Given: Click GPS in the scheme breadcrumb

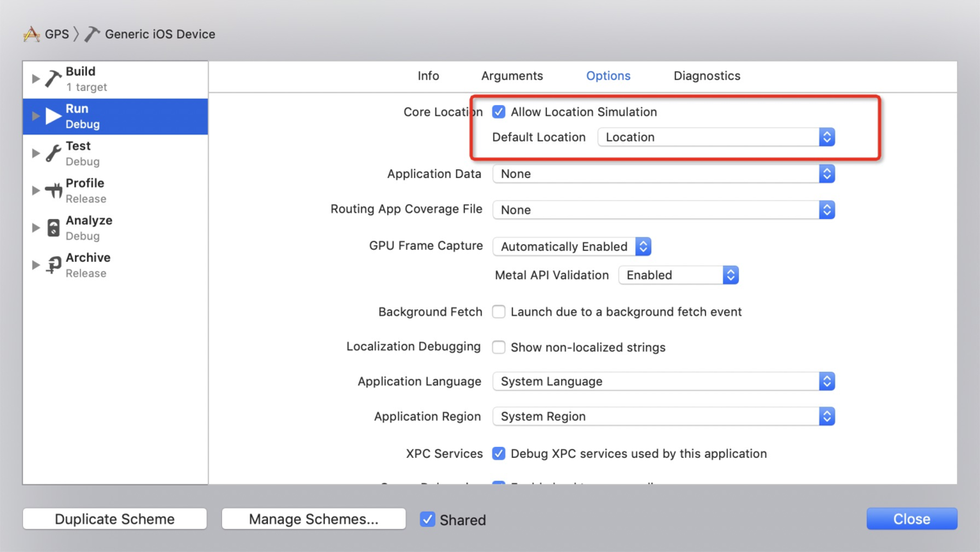Looking at the screenshot, I should (x=57, y=34).
